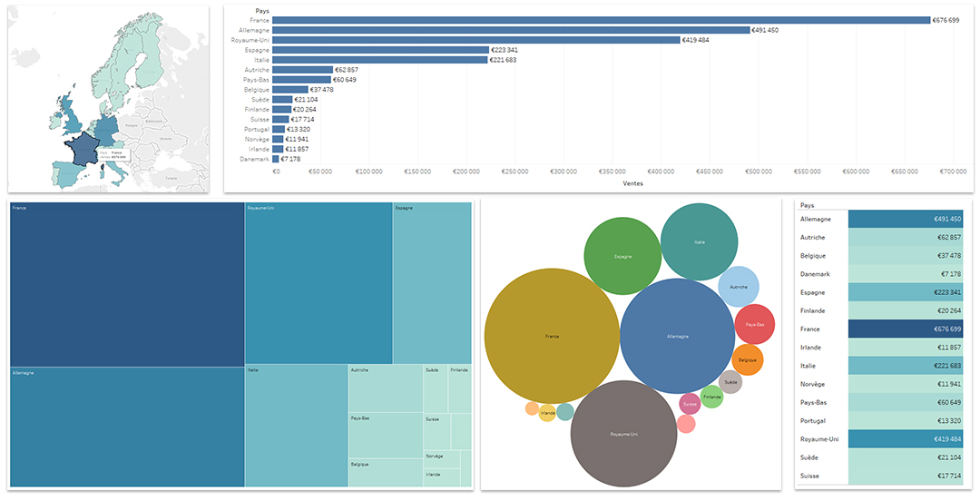This screenshot has width=980, height=501.
Task: Click the €17 714 label in the bar chart
Action: point(302,120)
